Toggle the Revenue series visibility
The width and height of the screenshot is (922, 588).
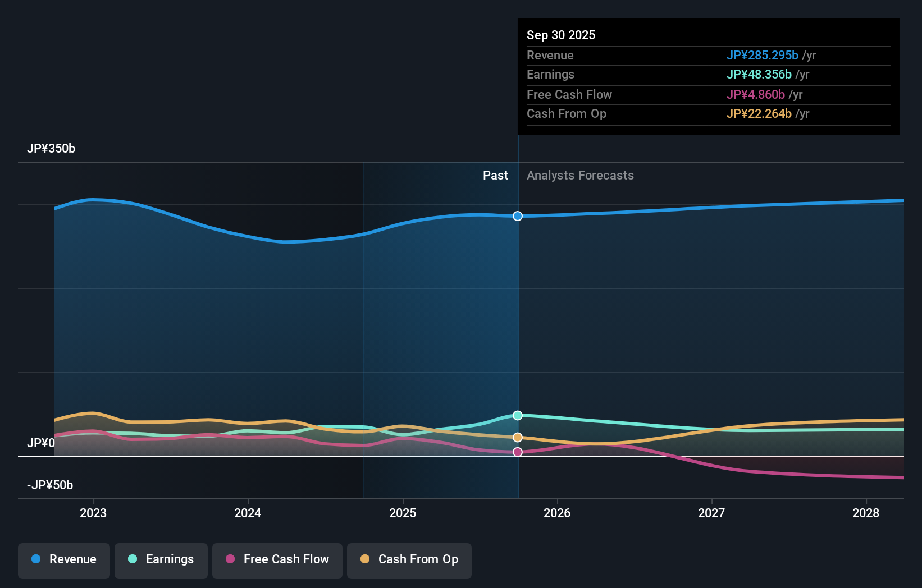pos(63,559)
